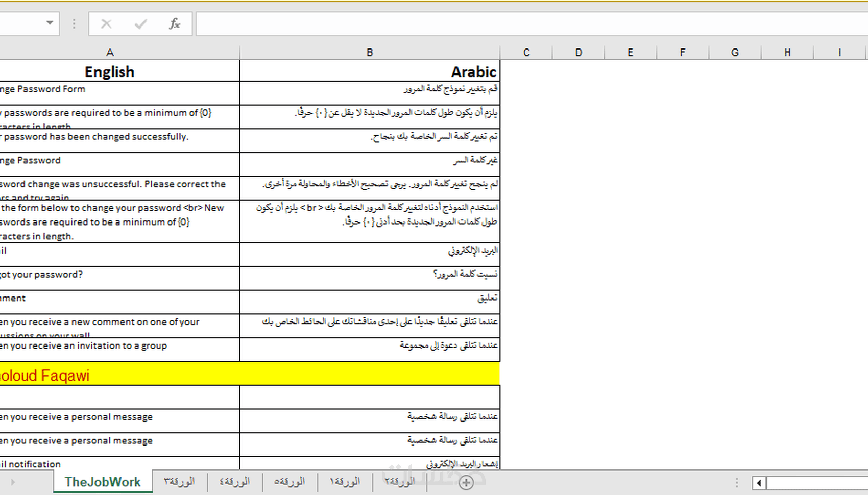Select the "nge Password Form" cell
This screenshot has height=495, width=868.
(x=119, y=93)
